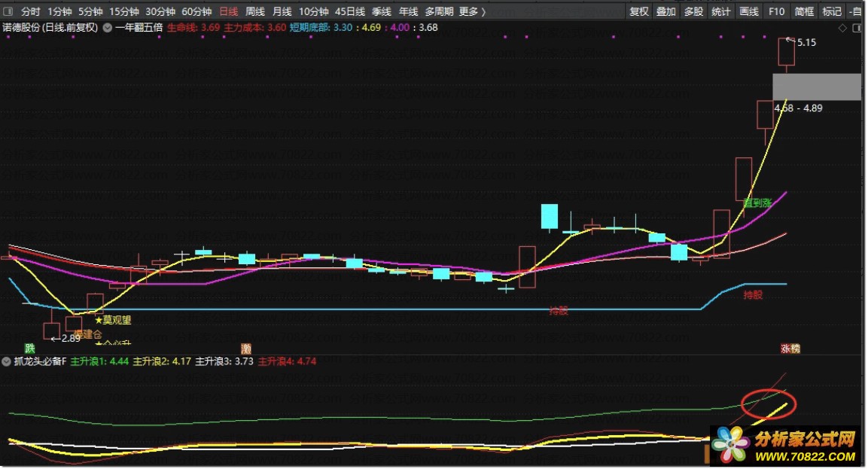Click the green 直到涨 signal label

tap(757, 203)
